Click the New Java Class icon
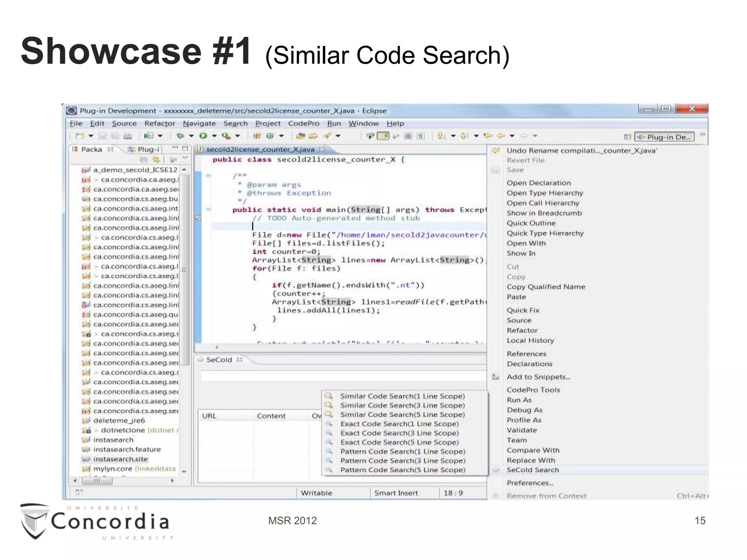Screen dimensions: 747x560 (270, 136)
